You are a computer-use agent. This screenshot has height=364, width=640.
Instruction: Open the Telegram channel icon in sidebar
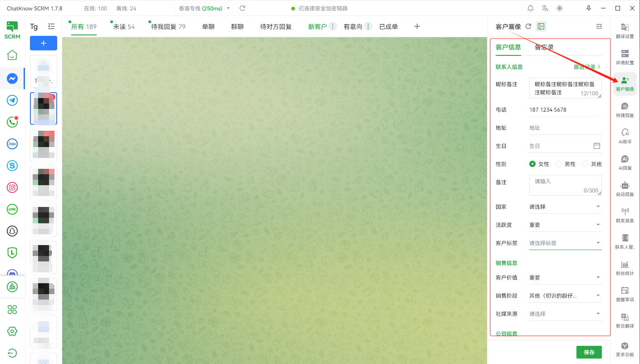[12, 100]
